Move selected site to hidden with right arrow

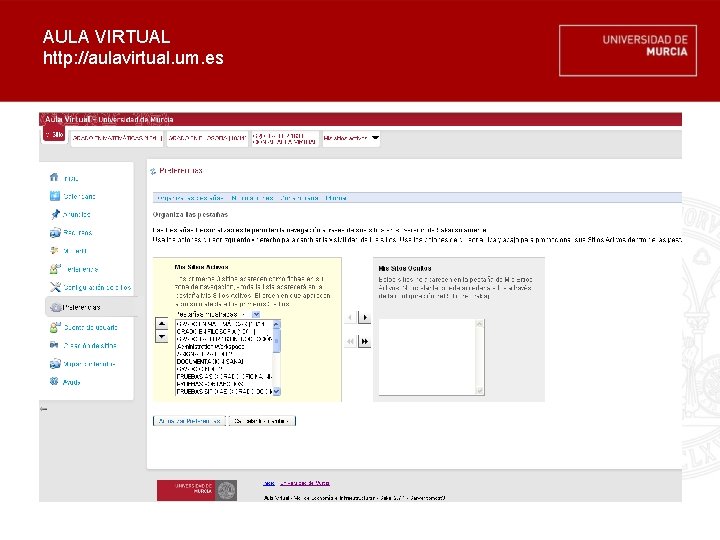pos(365,317)
